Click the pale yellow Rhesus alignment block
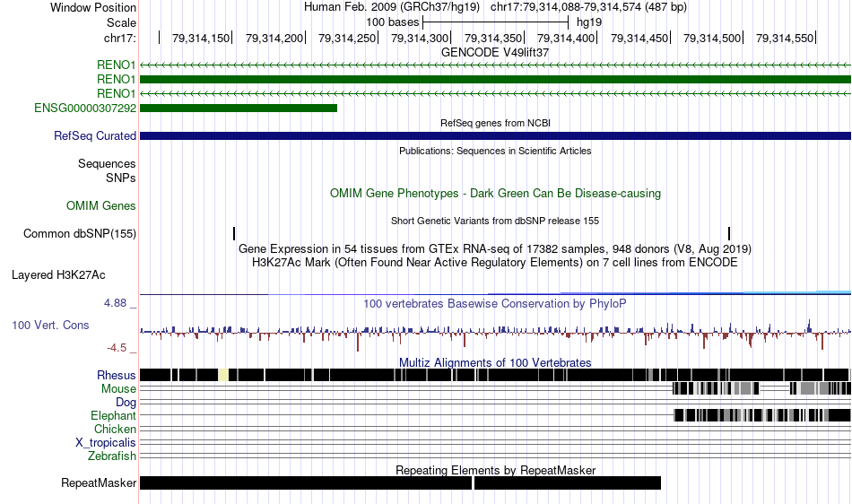The image size is (852, 504). click(223, 375)
